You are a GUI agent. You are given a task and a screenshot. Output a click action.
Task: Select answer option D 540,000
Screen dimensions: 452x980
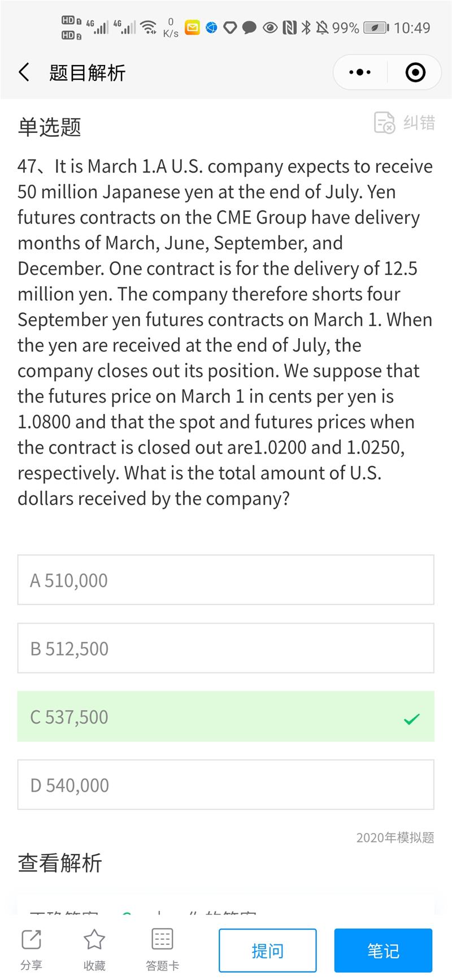coord(225,785)
